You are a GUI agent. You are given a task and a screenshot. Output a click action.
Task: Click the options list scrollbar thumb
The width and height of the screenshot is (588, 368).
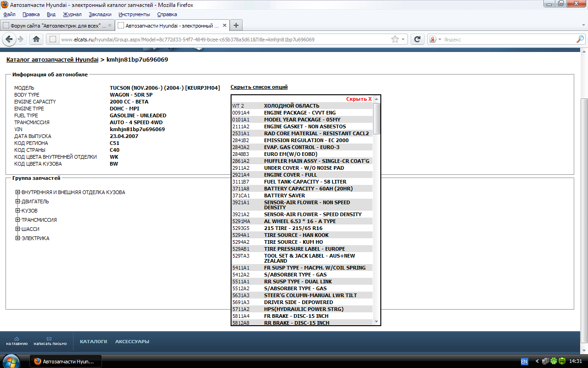tap(377, 119)
